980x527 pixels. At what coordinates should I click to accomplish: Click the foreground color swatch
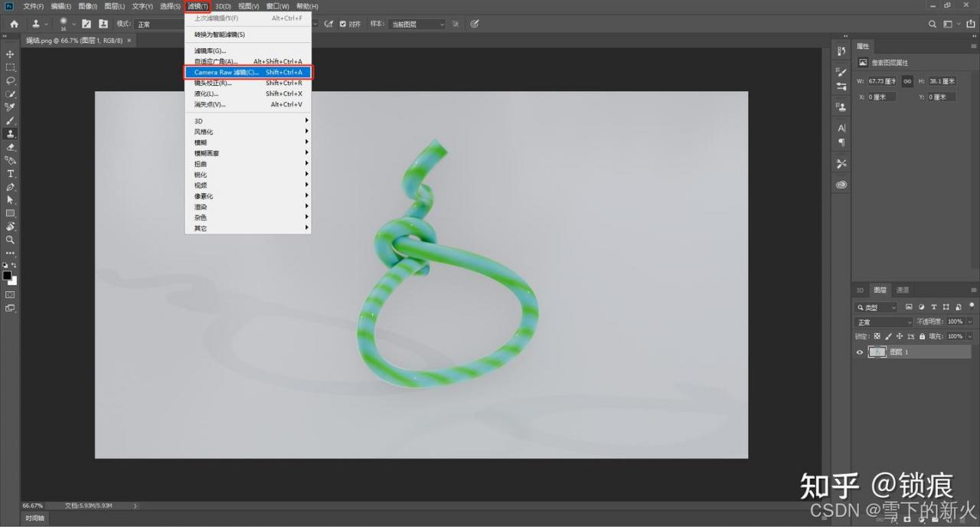click(x=7, y=275)
